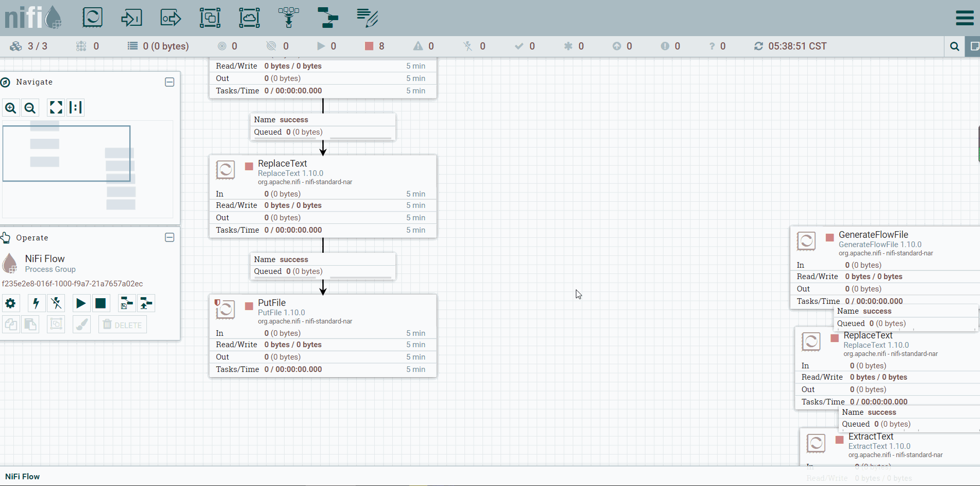The height and width of the screenshot is (486, 980).
Task: Click the GenerateFlowFile stopped status square
Action: 829,237
